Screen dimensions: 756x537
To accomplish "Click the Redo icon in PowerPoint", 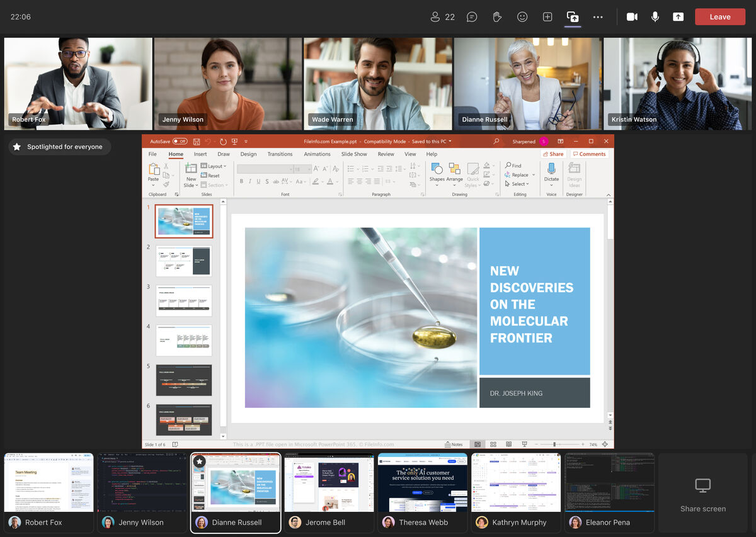I will [x=223, y=142].
